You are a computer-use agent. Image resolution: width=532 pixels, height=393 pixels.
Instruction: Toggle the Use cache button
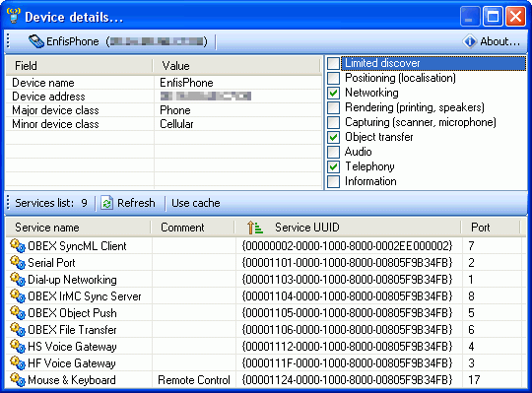coord(196,203)
